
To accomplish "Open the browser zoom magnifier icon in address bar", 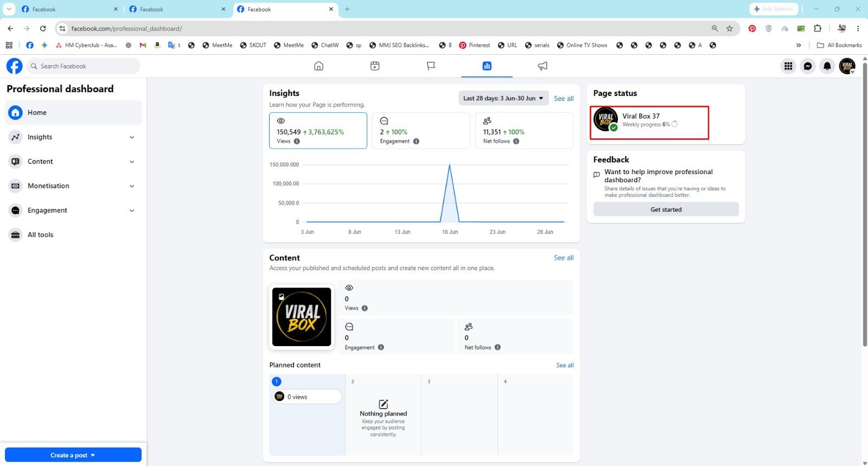I will (714, 28).
